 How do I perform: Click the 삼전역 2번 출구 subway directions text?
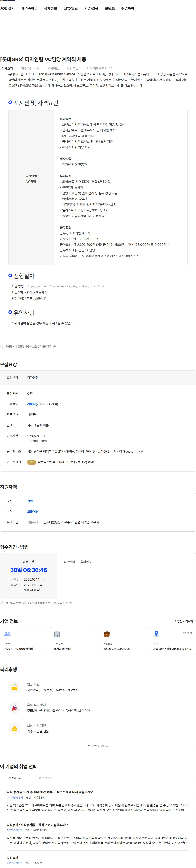pos(66,462)
